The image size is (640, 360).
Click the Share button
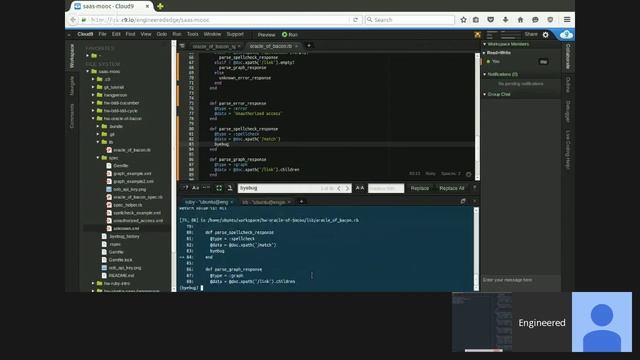pos(531,34)
